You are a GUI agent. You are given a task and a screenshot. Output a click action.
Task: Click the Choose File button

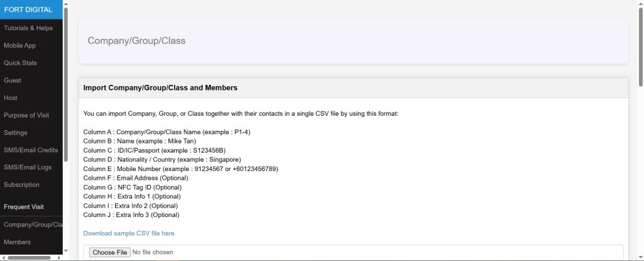pyautogui.click(x=109, y=252)
